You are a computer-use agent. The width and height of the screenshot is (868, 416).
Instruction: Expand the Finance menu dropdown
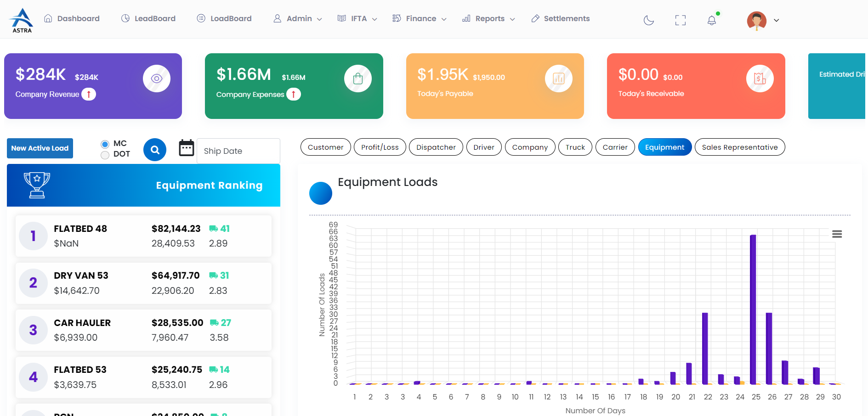(420, 18)
